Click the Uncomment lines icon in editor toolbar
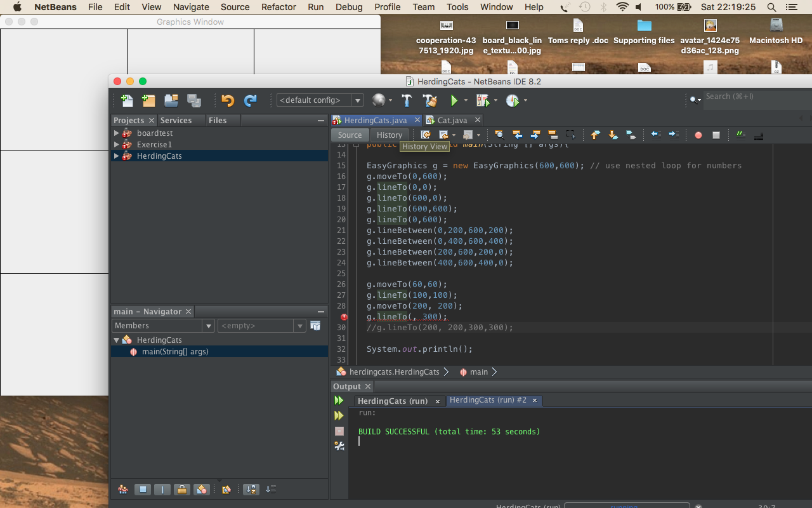Image resolution: width=812 pixels, height=508 pixels. tap(758, 135)
